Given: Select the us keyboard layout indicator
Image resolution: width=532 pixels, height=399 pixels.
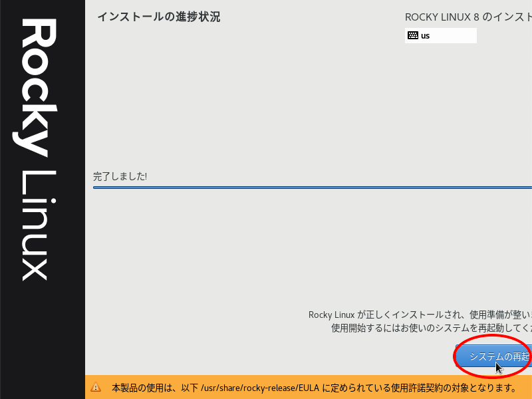Looking at the screenshot, I should click(440, 36).
